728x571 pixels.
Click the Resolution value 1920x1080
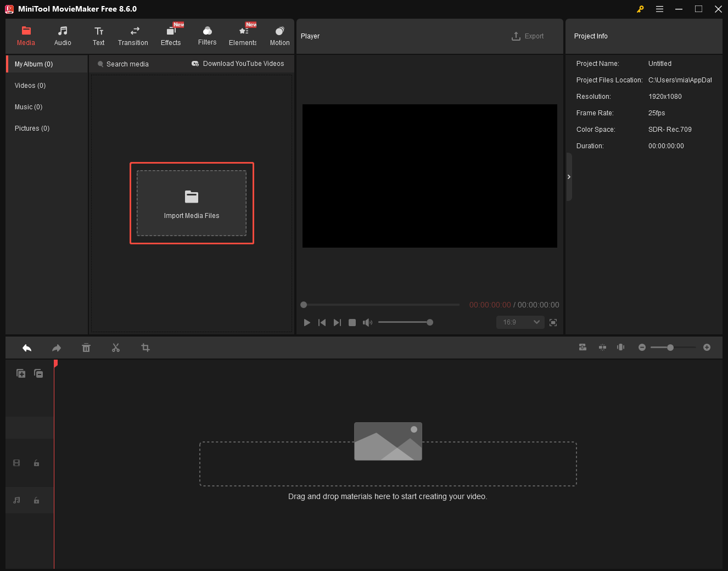pos(665,97)
